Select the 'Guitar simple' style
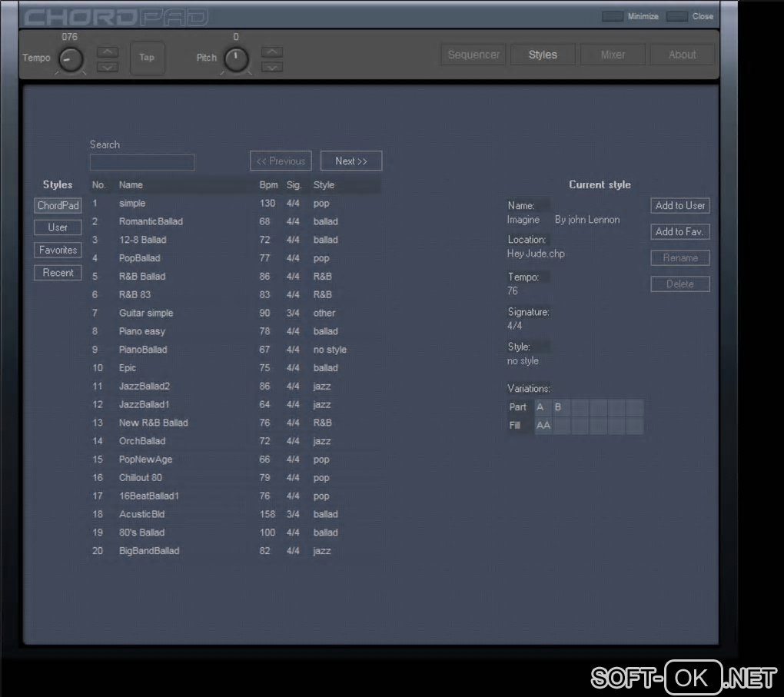784x697 pixels. (x=235, y=313)
